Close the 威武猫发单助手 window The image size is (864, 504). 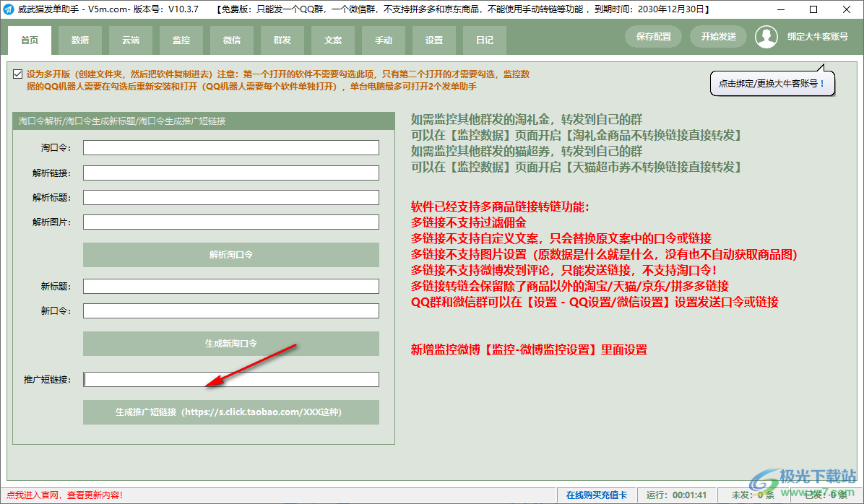847,9
